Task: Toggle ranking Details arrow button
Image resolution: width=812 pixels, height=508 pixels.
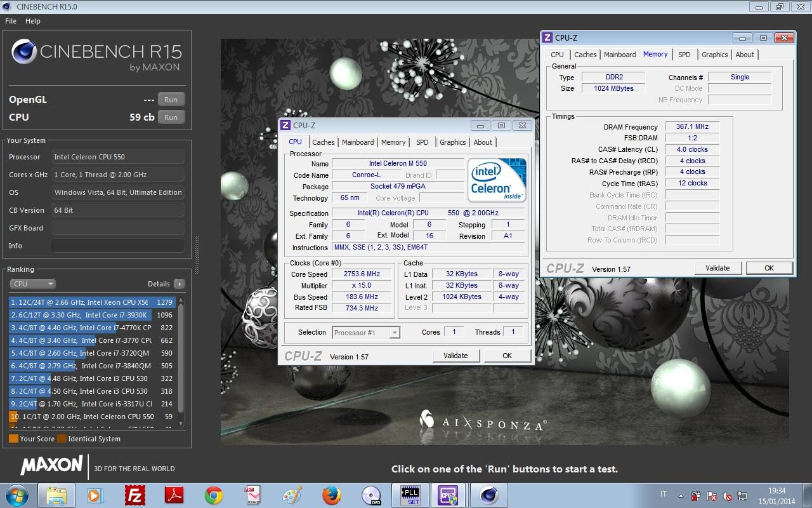Action: click(180, 284)
